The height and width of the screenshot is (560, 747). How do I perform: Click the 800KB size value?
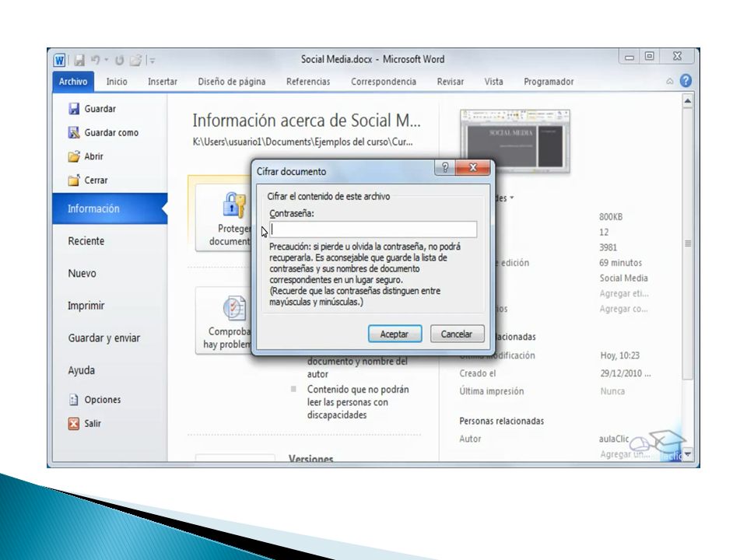[x=611, y=217]
